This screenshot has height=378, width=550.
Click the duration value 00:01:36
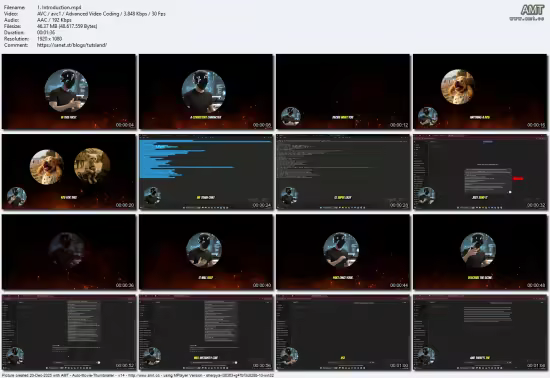tap(46, 32)
